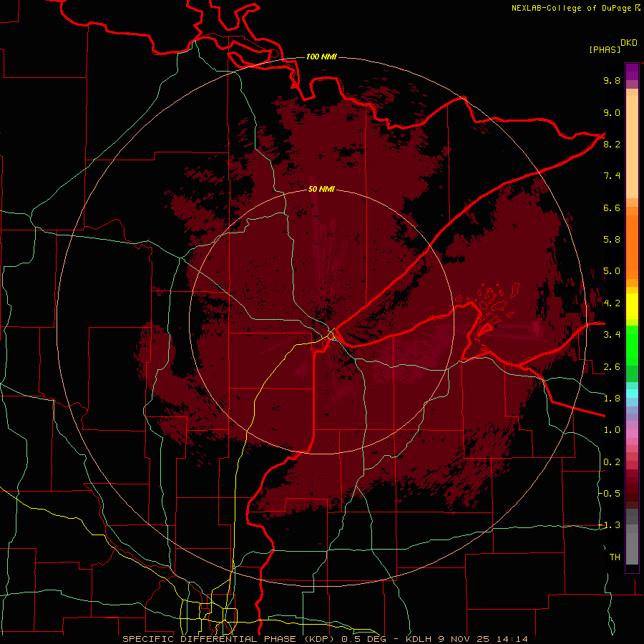Image resolution: width=644 pixels, height=644 pixels.
Task: Click the 50 NMI range ring label
Action: [x=321, y=189]
